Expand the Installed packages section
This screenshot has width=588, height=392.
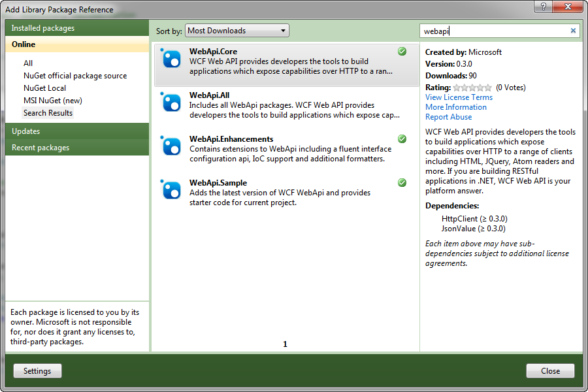coord(77,28)
